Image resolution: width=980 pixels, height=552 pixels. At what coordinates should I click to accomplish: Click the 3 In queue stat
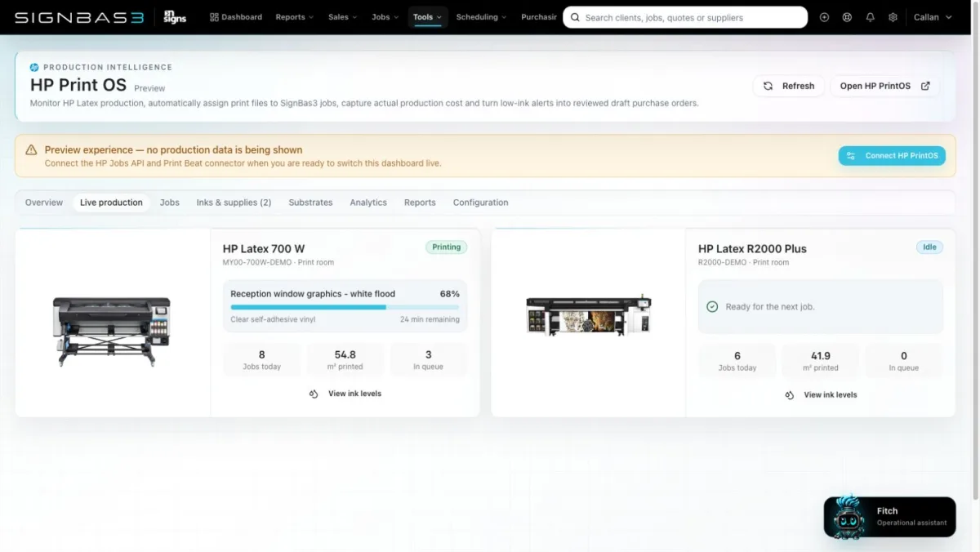pos(428,360)
